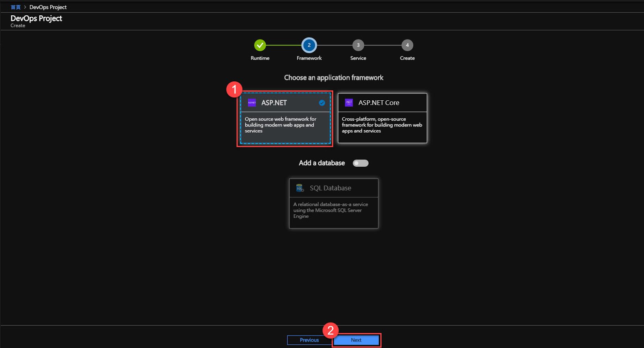Click the Next button
This screenshot has height=348, width=644.
[356, 340]
